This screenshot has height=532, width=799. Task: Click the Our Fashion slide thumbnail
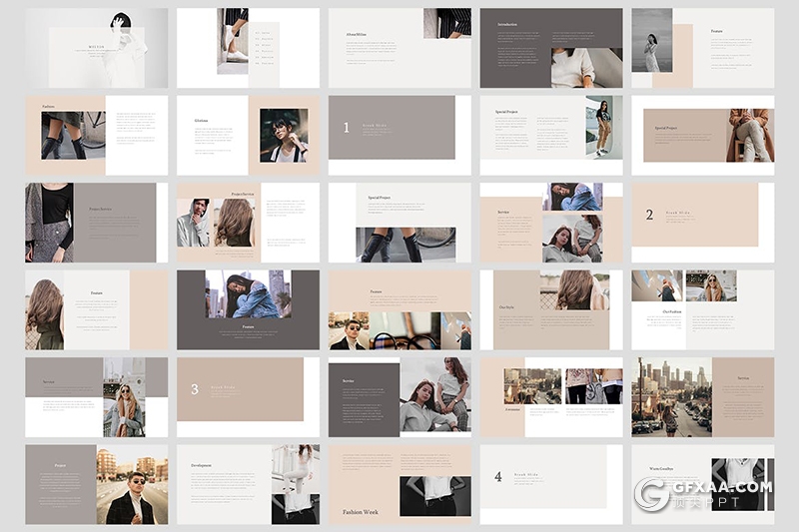point(702,309)
